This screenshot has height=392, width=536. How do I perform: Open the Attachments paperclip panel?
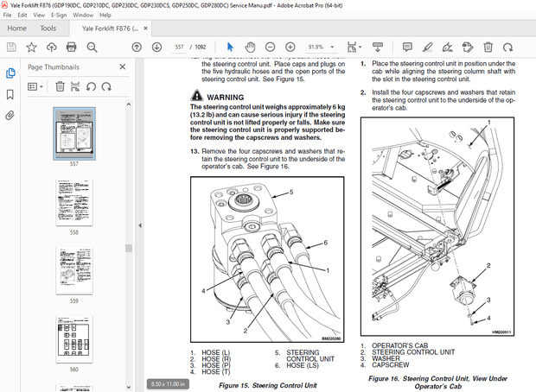(10, 116)
